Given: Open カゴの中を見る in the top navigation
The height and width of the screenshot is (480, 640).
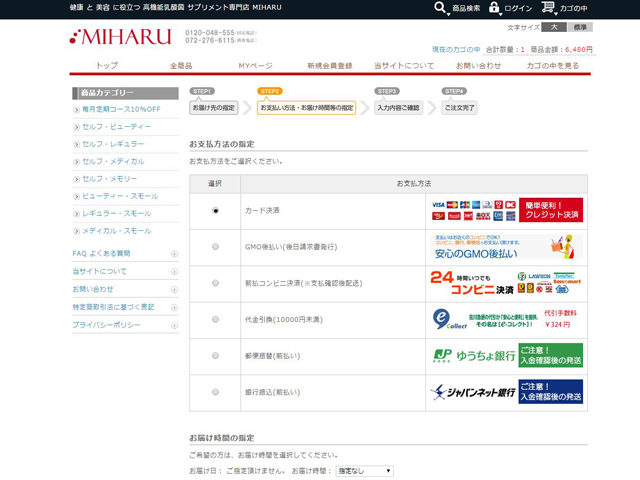Looking at the screenshot, I should pos(553,65).
